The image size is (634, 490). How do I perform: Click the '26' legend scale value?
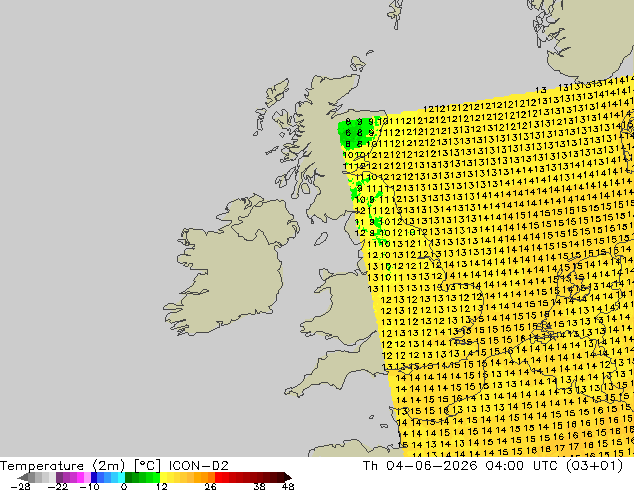[210, 486]
